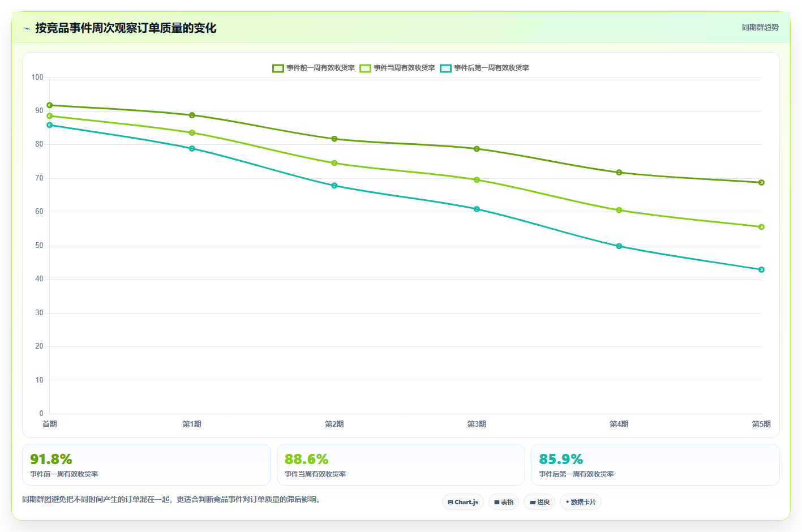Click the 同期群趋势 label in header
Viewport: 802px width, 532px height.
(760, 27)
